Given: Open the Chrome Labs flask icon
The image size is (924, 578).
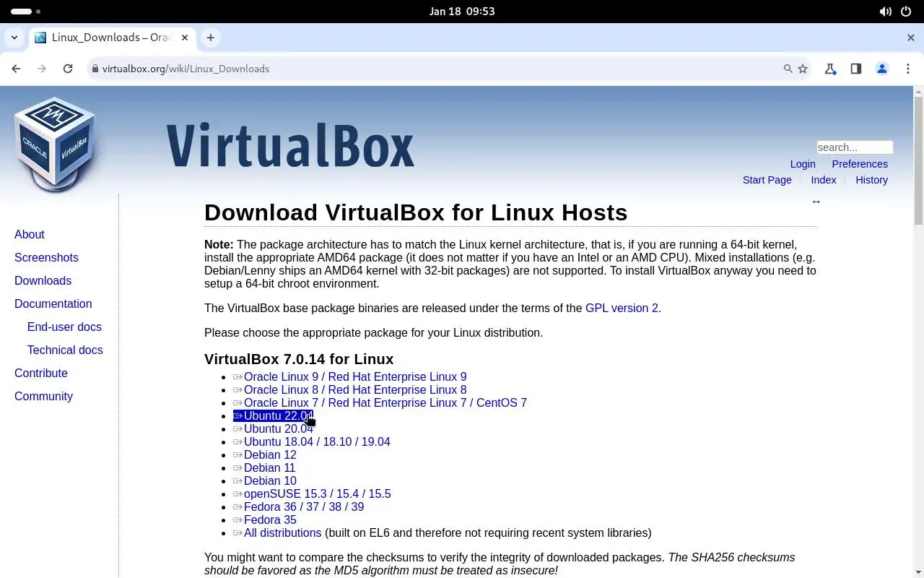Looking at the screenshot, I should [x=830, y=69].
